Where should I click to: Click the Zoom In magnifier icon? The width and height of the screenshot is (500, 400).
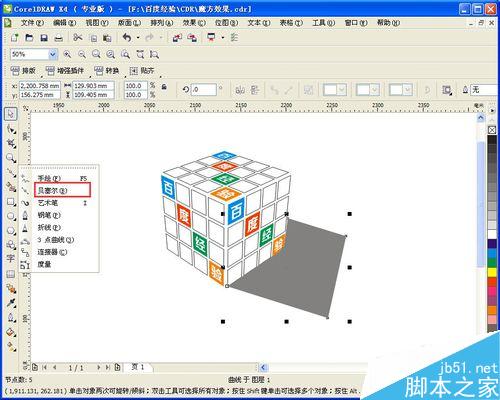pos(67,54)
